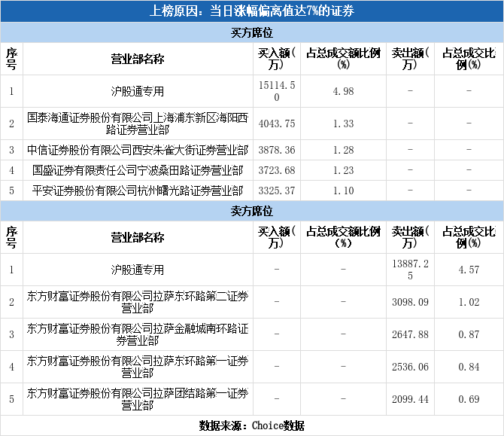The width and height of the screenshot is (504, 436).
Task: Click sell amount 3098.09
Action: [410, 302]
